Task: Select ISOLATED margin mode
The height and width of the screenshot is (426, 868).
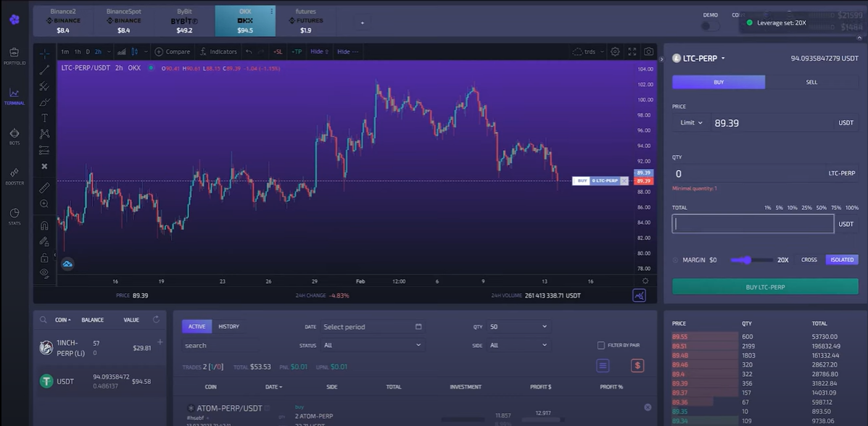Action: click(842, 259)
